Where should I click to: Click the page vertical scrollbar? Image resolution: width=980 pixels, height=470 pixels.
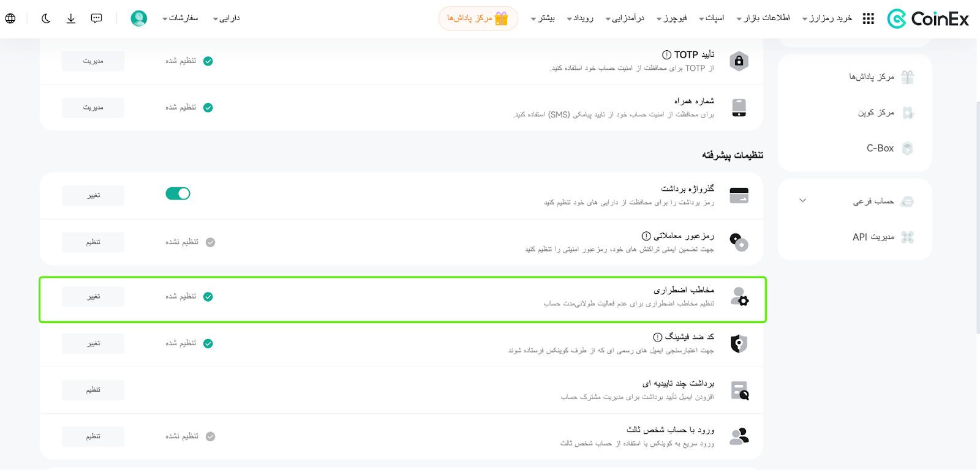point(978,217)
